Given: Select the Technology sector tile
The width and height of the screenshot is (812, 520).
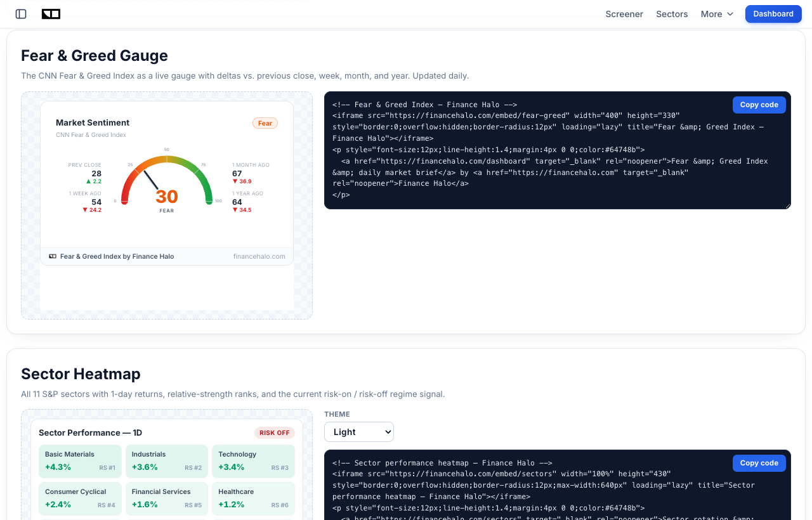Looking at the screenshot, I should tap(253, 461).
